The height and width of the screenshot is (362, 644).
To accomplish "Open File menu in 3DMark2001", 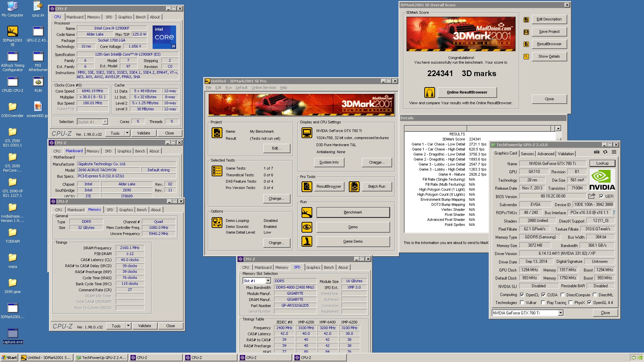I will tap(209, 87).
